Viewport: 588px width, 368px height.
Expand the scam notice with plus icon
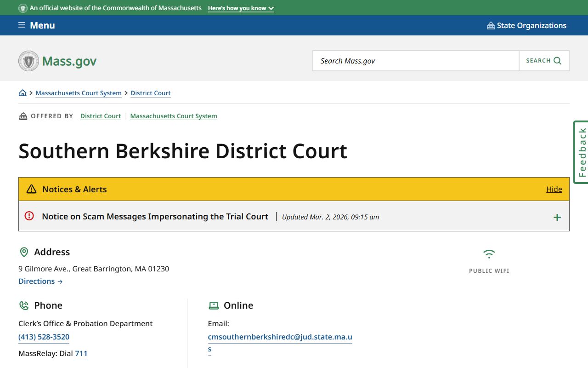click(x=557, y=217)
